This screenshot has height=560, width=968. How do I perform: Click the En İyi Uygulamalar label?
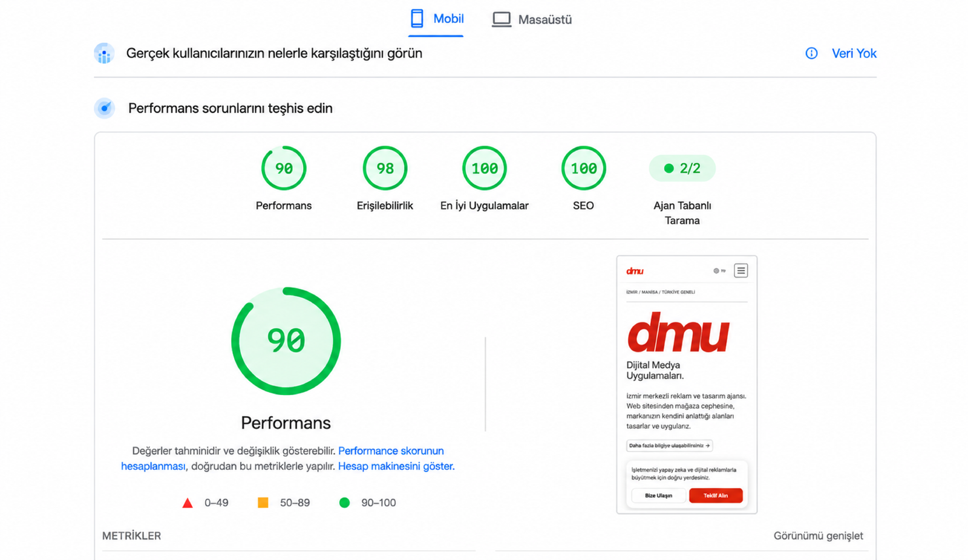tap(484, 206)
